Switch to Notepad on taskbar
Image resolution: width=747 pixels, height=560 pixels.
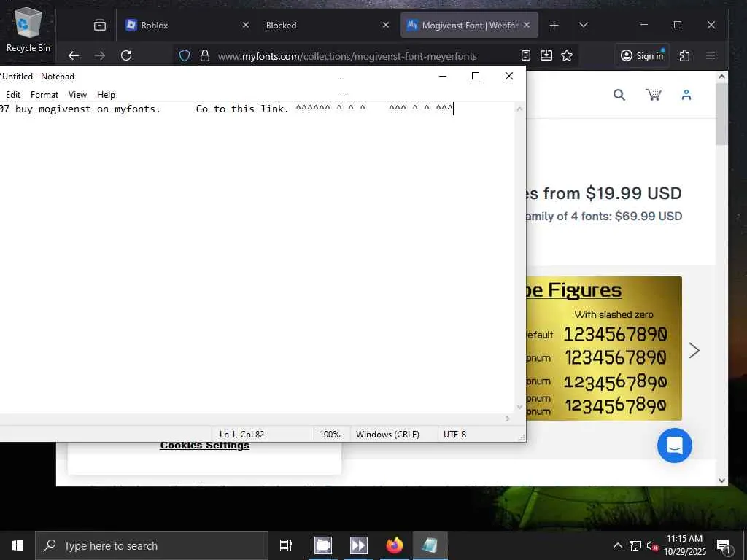coord(430,545)
